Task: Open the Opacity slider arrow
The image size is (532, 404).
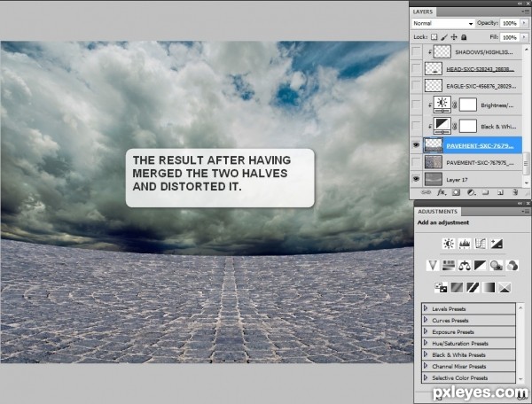Action: tap(524, 23)
